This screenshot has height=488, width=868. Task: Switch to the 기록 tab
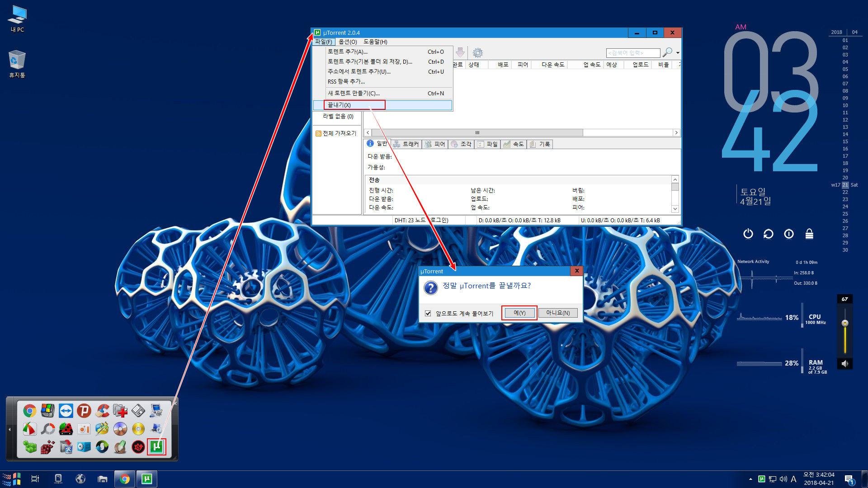(x=540, y=144)
